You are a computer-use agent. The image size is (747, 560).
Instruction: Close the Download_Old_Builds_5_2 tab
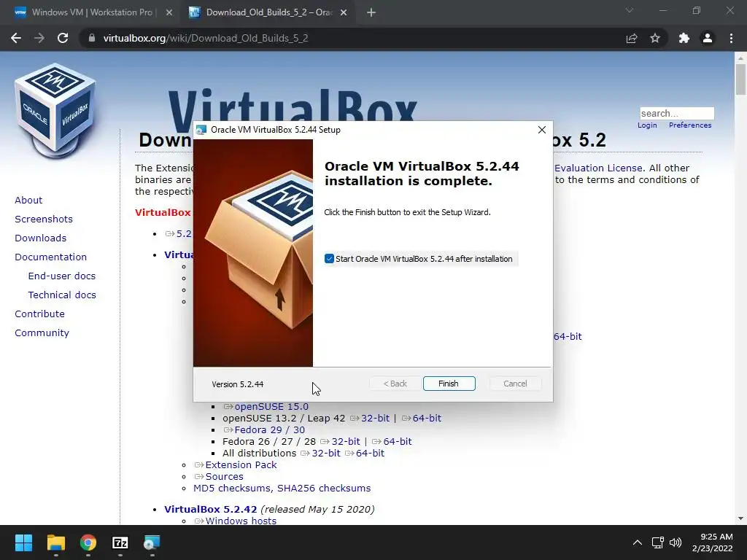(x=344, y=12)
